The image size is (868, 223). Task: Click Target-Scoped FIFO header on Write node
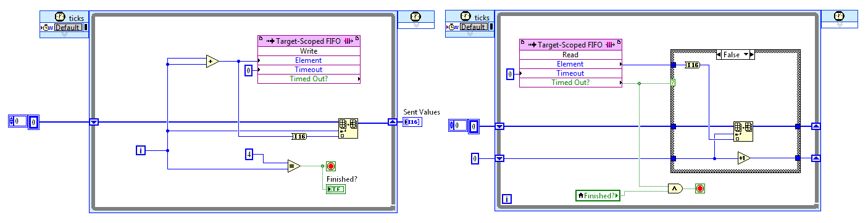point(309,41)
